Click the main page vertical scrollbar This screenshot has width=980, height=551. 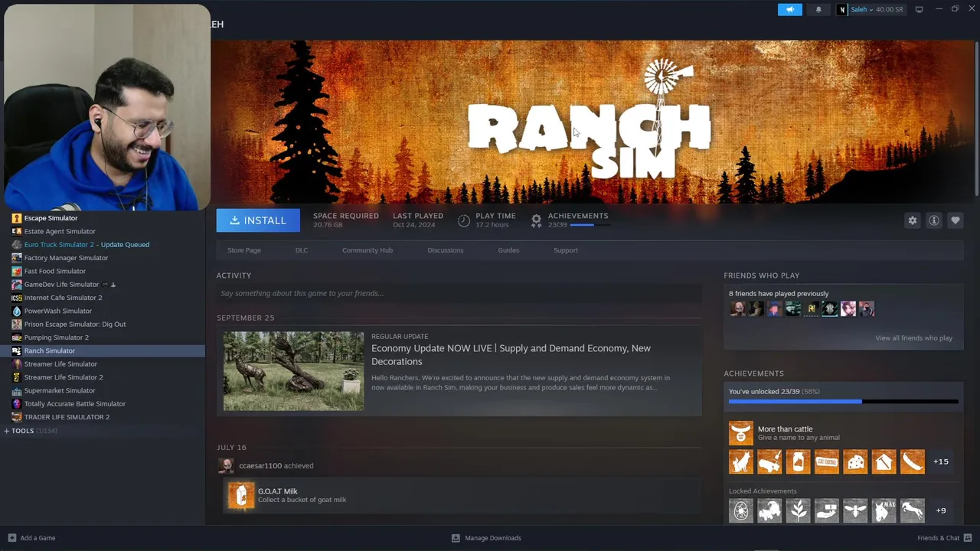click(976, 119)
